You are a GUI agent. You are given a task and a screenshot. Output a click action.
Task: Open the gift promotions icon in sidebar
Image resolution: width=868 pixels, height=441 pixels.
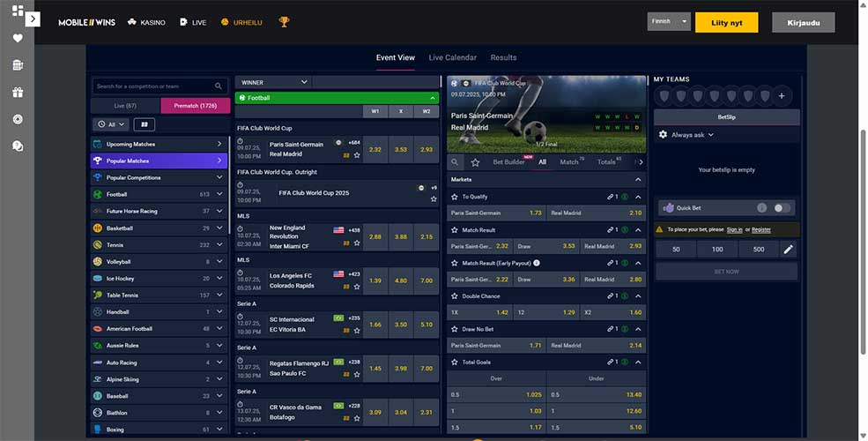18,93
